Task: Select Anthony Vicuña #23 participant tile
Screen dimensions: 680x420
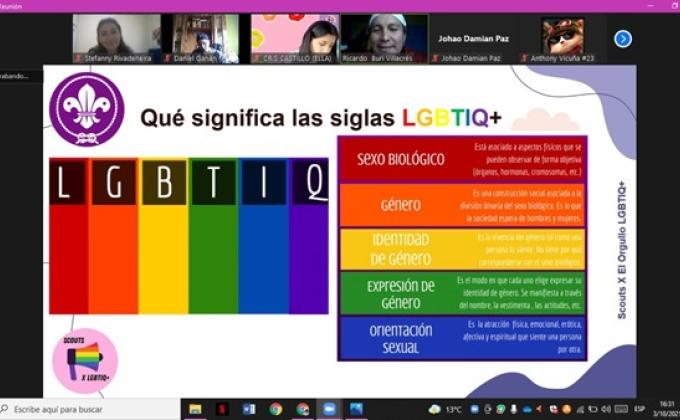Action: [x=562, y=38]
